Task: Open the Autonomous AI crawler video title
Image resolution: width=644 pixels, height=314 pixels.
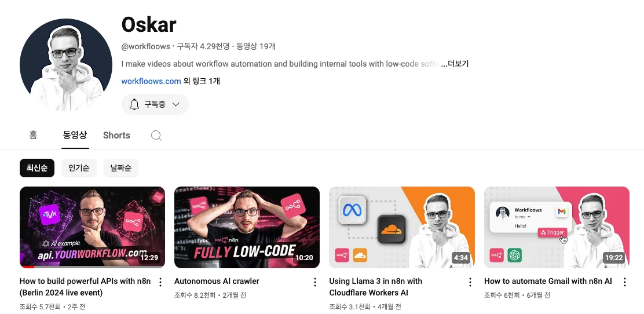Action: click(x=217, y=281)
